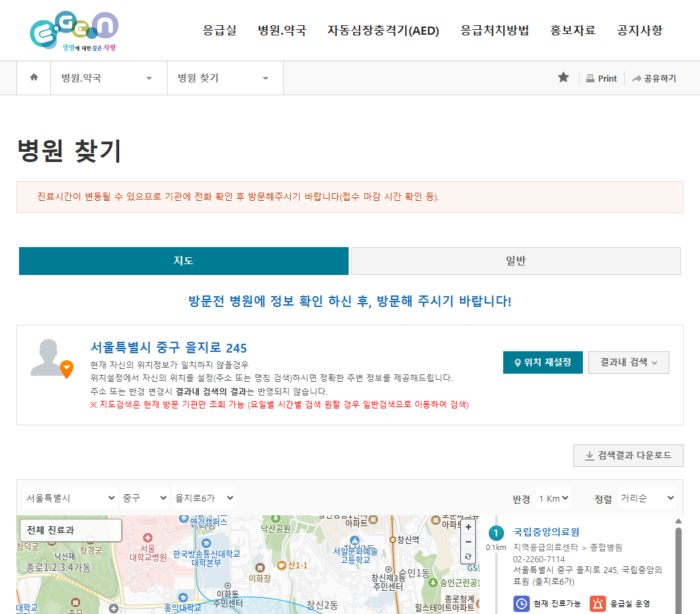Open 병원.약국 breadcrumb dropdown
Image resolution: width=700 pixels, height=614 pixels.
(x=109, y=78)
